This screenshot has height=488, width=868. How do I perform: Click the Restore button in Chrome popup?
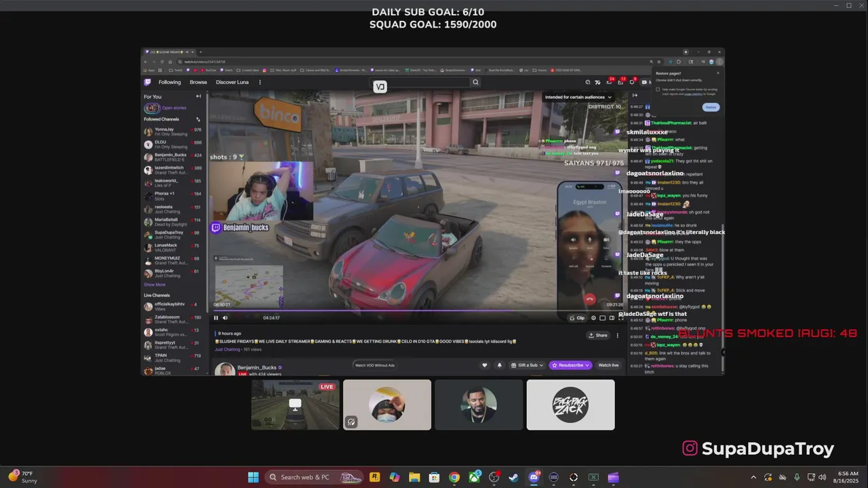pyautogui.click(x=710, y=107)
